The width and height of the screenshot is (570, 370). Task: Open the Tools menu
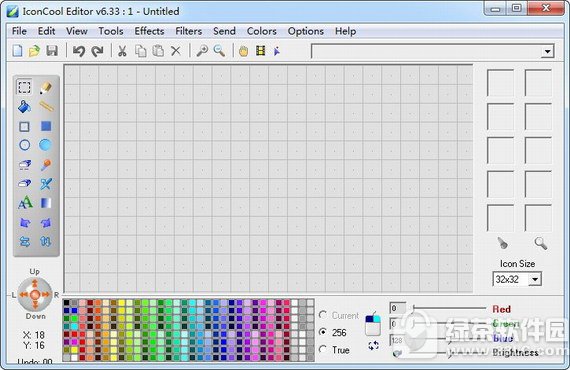[x=111, y=31]
